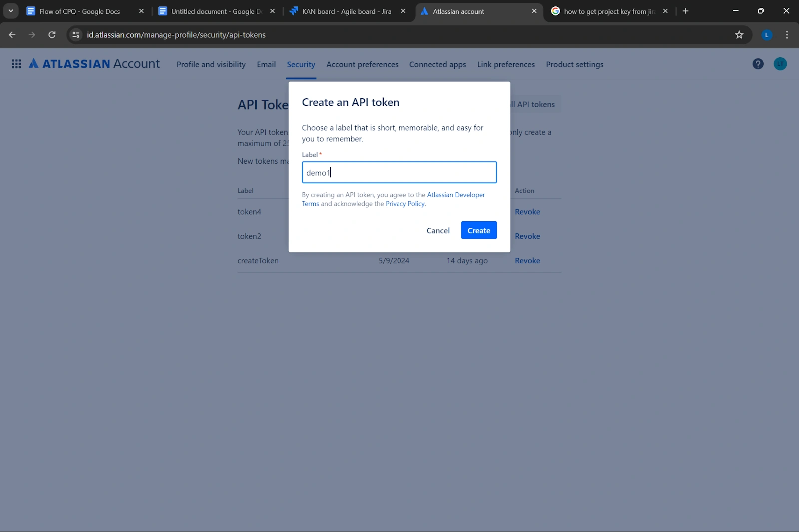Create the API token
This screenshot has width=799, height=532.
478,230
